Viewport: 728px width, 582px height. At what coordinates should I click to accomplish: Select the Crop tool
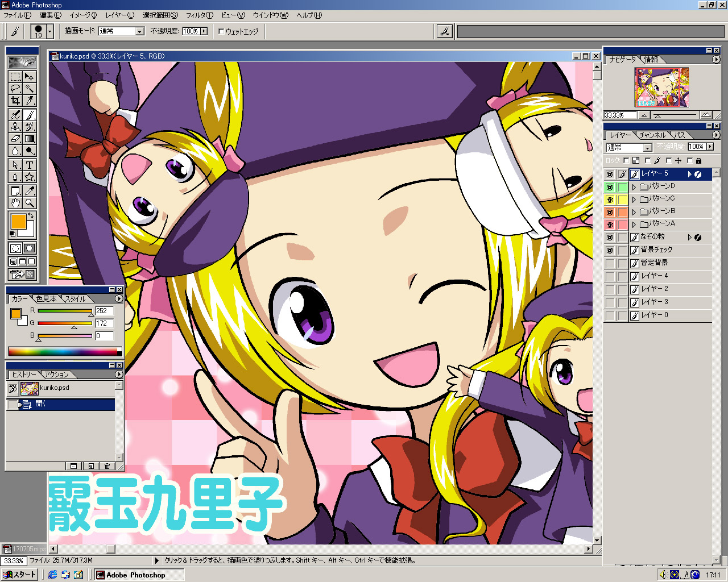pyautogui.click(x=15, y=100)
